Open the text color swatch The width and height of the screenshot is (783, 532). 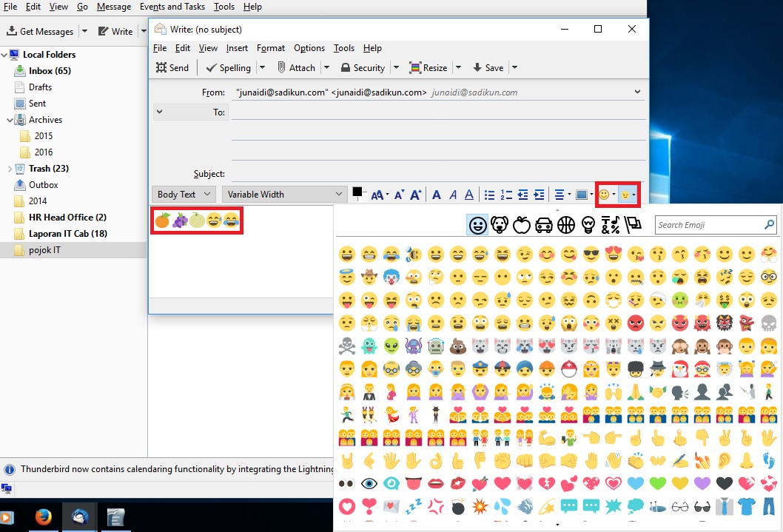pos(357,192)
